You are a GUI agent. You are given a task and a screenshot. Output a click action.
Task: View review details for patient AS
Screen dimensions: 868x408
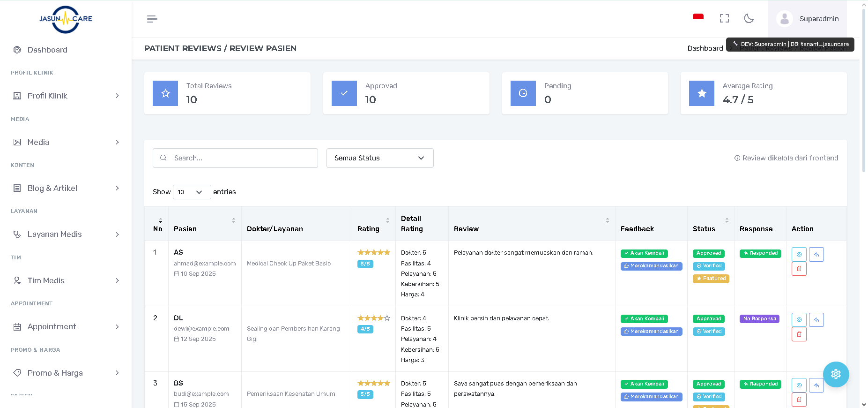pos(799,254)
